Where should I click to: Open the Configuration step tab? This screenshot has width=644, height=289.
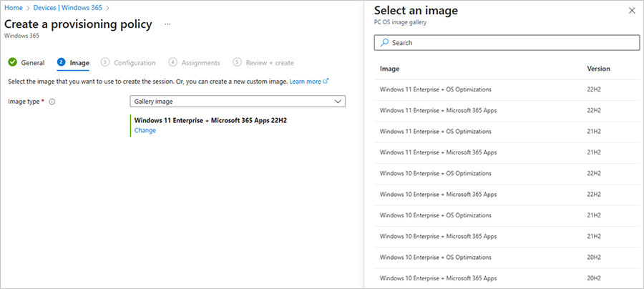[x=129, y=63]
